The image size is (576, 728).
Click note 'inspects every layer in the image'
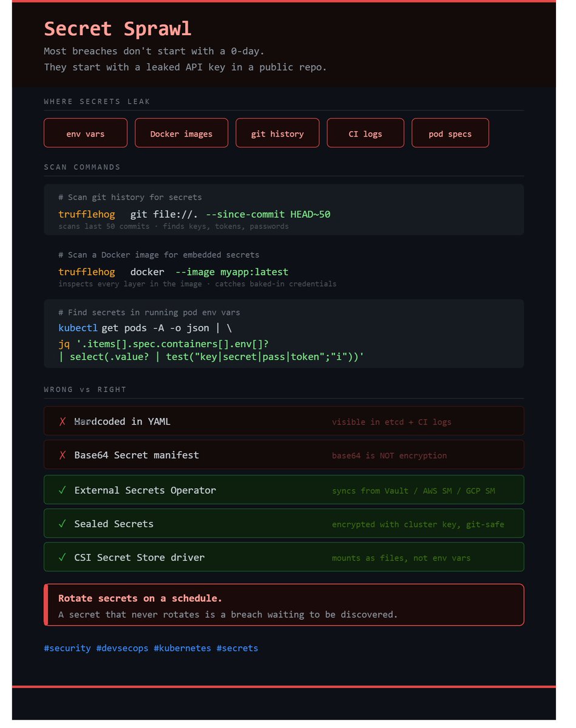(x=197, y=284)
